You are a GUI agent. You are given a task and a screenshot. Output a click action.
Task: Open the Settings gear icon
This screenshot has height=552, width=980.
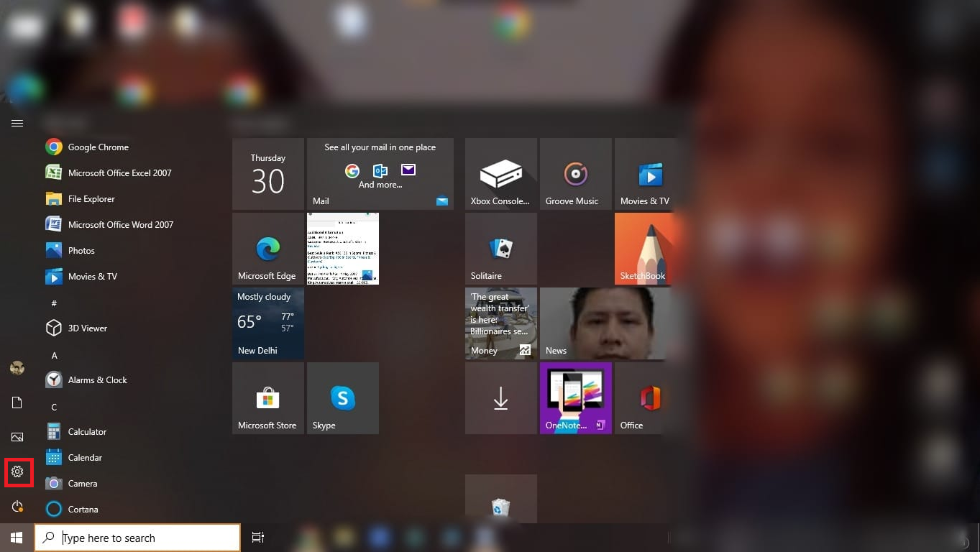17,471
